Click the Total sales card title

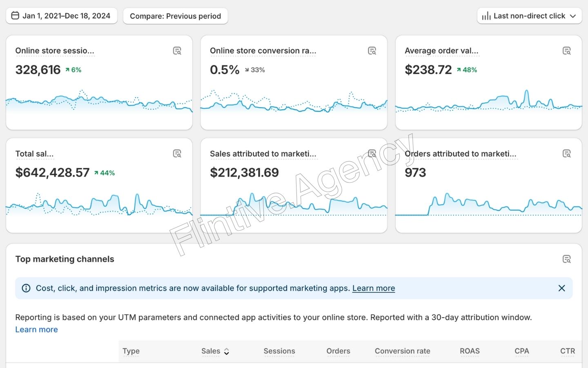click(x=34, y=154)
